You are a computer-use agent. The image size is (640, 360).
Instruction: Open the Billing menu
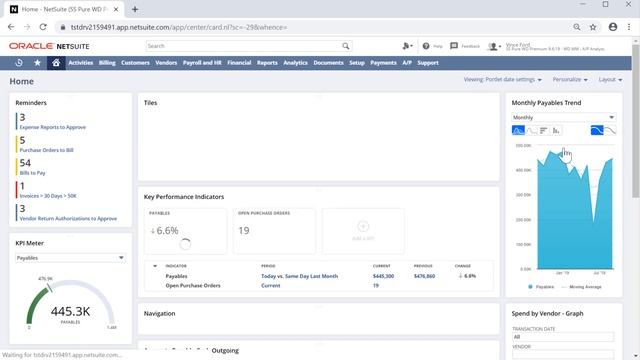(x=107, y=63)
